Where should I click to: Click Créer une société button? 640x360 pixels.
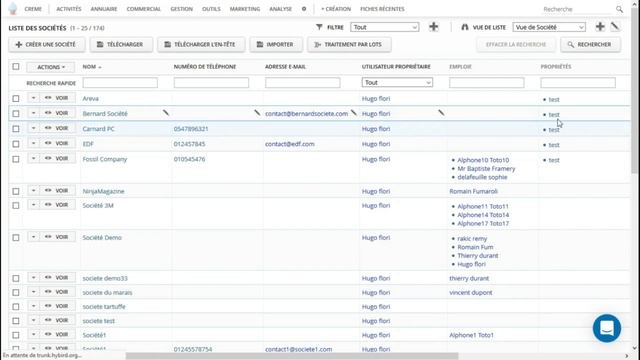tap(47, 44)
